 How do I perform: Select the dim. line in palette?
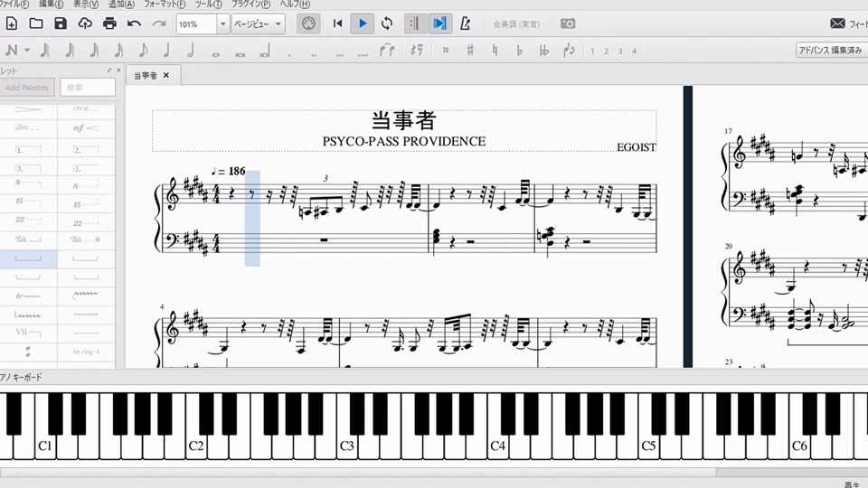coord(28,127)
